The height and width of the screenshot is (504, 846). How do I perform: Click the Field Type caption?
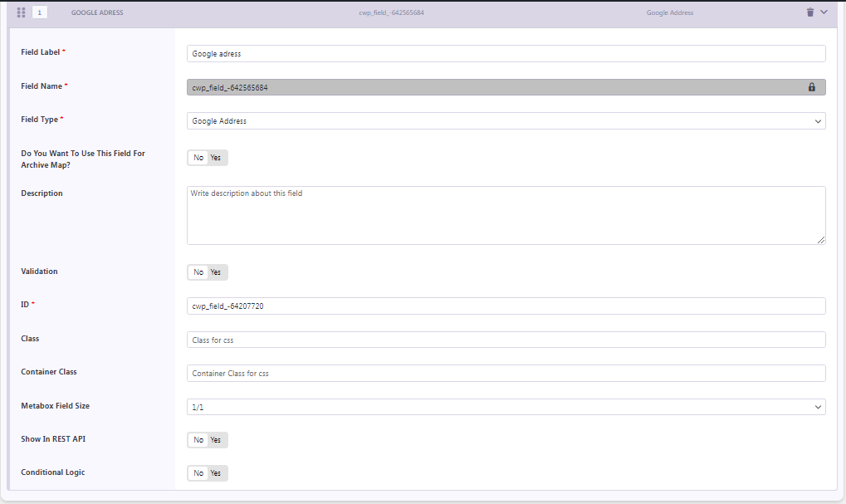coord(39,120)
